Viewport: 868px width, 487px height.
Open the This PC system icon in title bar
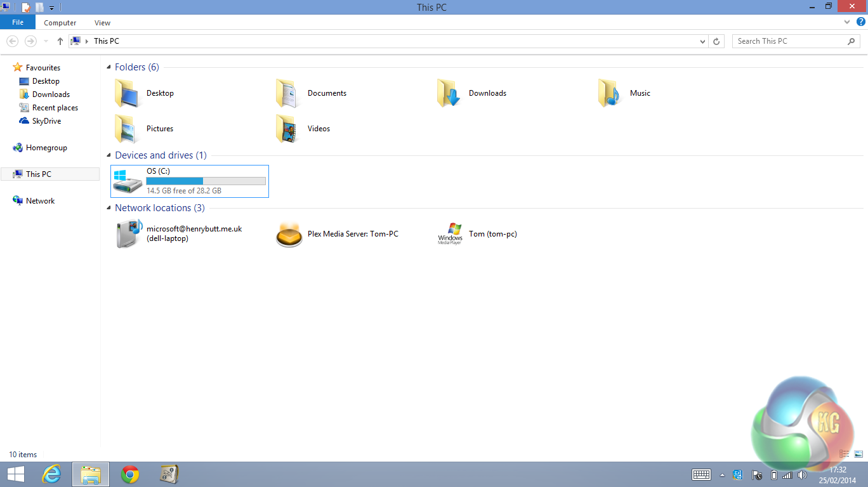6,6
